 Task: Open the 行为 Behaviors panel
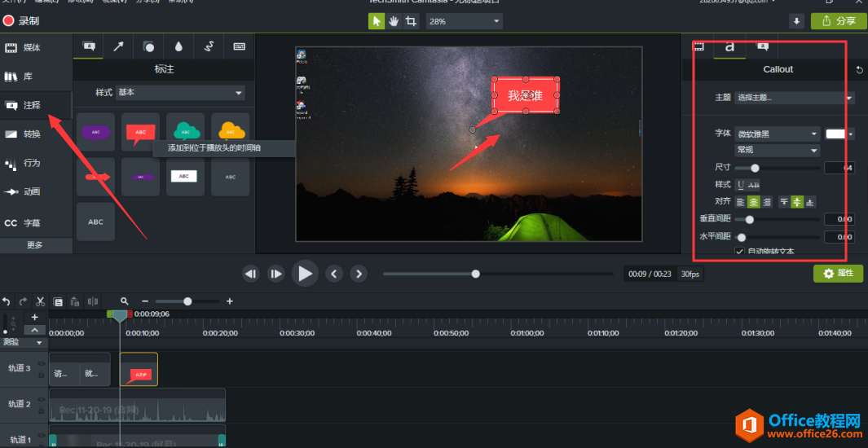[x=36, y=163]
